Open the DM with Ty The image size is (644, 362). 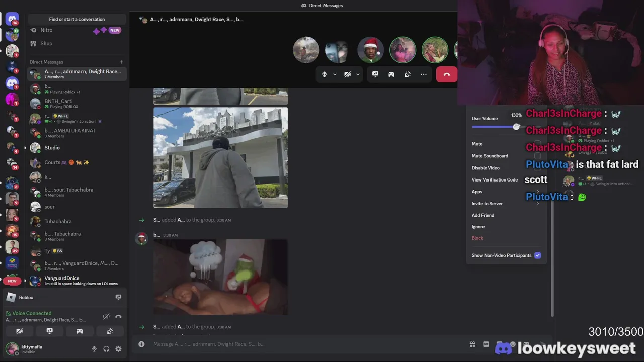(77, 251)
